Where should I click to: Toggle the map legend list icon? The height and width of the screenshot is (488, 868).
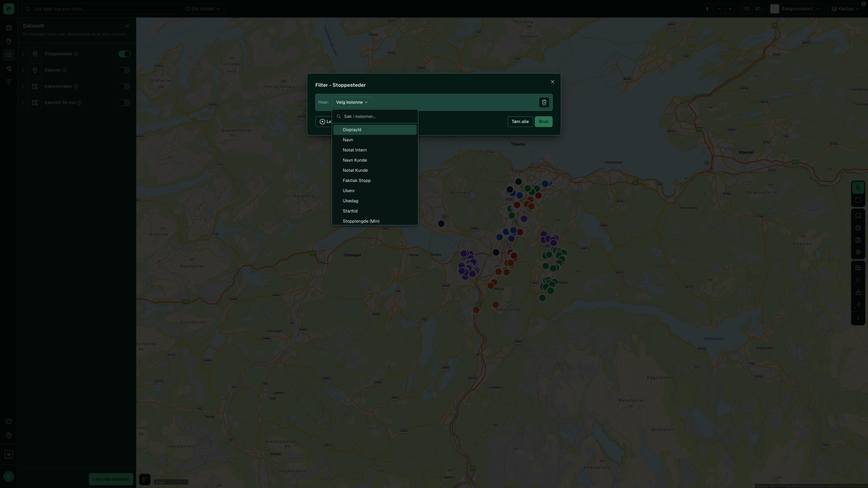pos(144,479)
